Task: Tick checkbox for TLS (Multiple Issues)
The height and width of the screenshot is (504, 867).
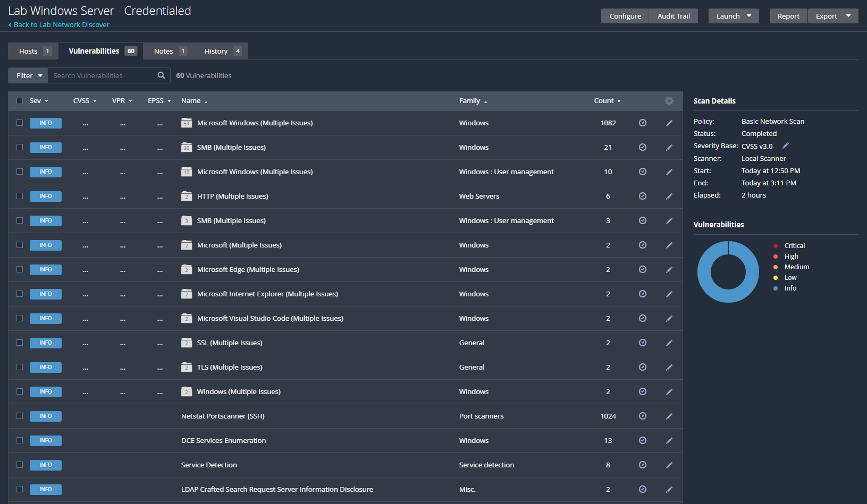Action: pyautogui.click(x=20, y=367)
